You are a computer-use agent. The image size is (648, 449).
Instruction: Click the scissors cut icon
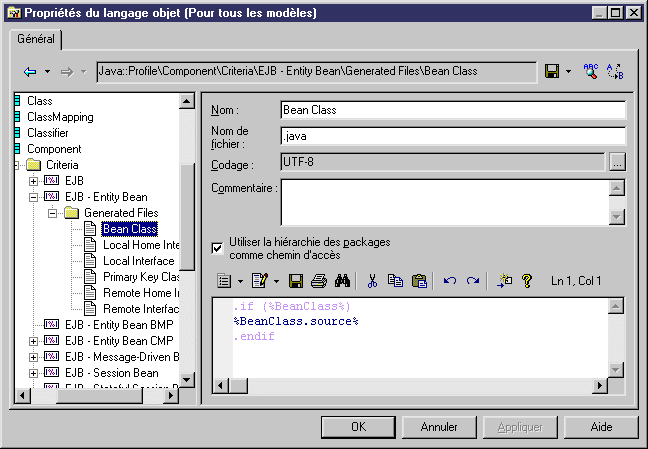(x=372, y=282)
